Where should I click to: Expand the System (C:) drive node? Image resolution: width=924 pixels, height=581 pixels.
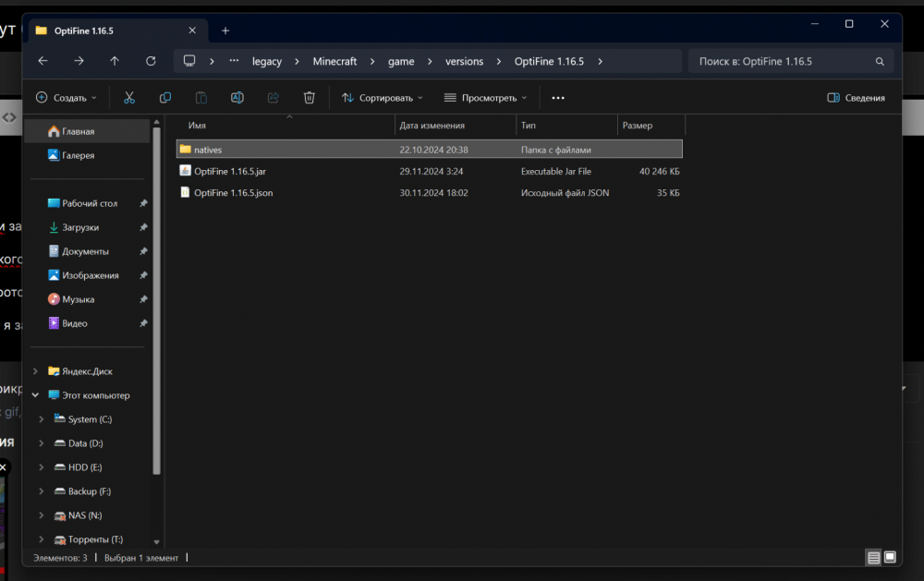click(42, 419)
